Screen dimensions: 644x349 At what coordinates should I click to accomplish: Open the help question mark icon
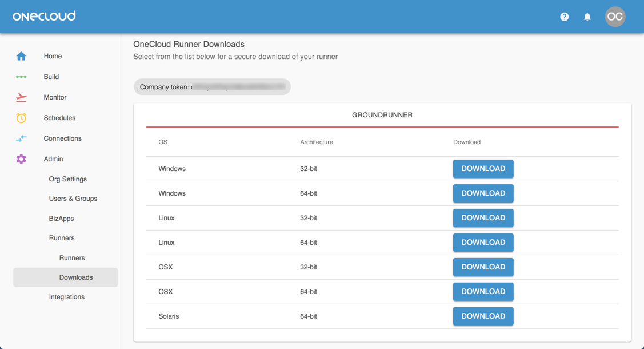[x=565, y=17]
